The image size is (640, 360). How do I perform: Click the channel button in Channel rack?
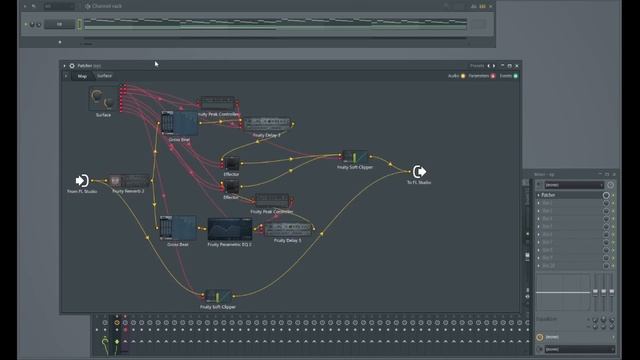pos(59,24)
